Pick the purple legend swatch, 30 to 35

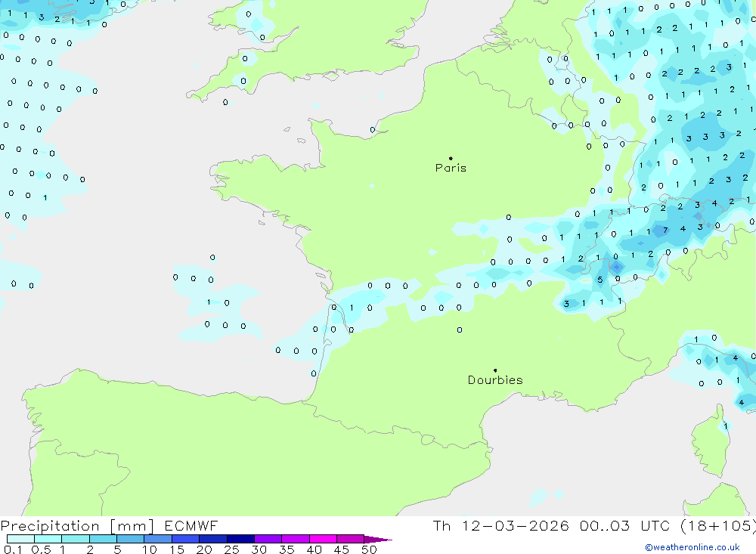coord(268,539)
